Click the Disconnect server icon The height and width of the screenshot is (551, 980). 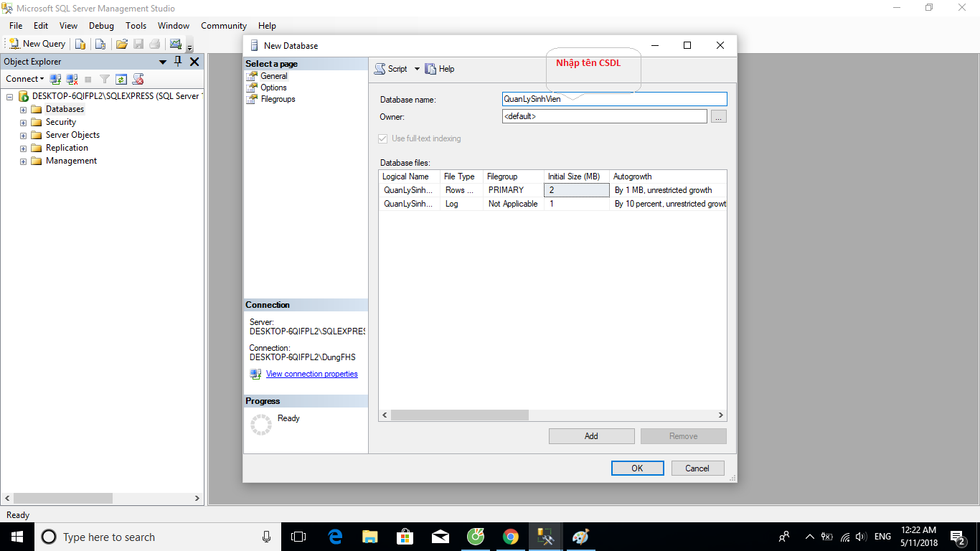pos(72,79)
